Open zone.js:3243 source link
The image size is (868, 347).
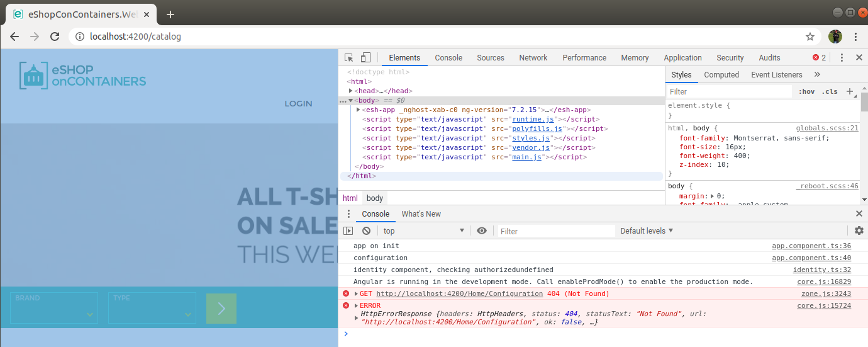pyautogui.click(x=826, y=294)
